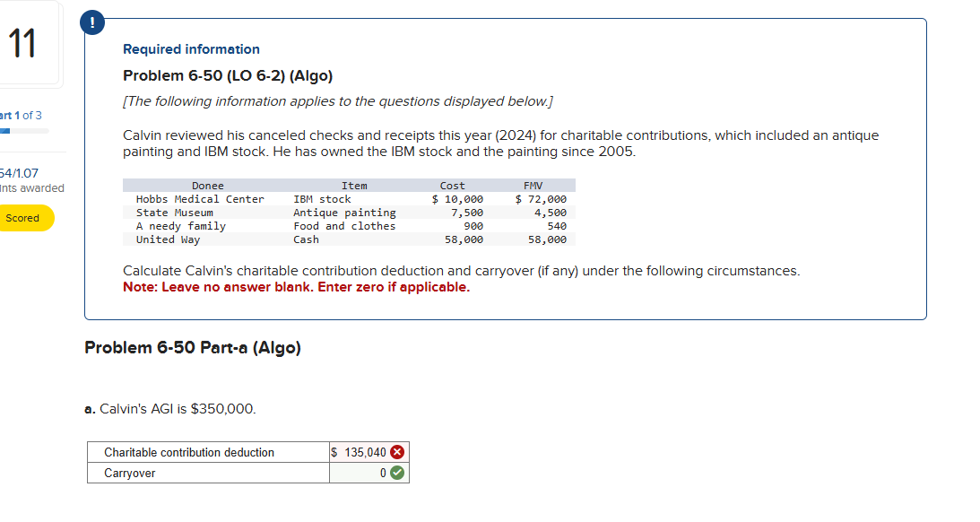Click the error indicator beside 135,040
Screen dimensions: 980x522
pos(399,452)
